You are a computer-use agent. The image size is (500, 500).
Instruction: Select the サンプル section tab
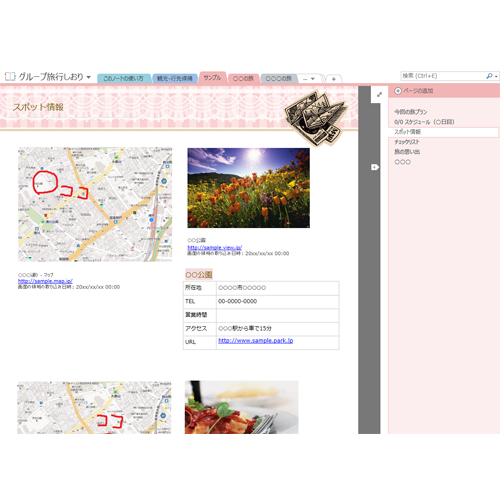tap(212, 77)
